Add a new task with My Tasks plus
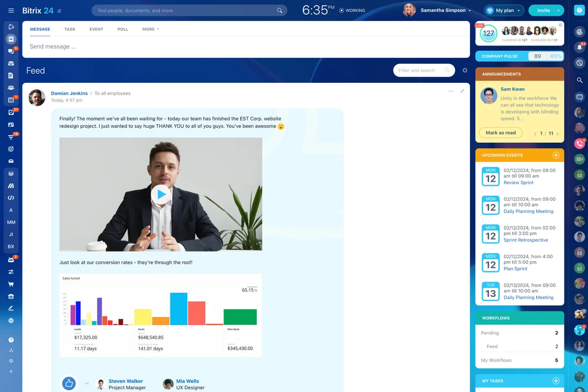The height and width of the screenshot is (392, 588). click(x=556, y=381)
